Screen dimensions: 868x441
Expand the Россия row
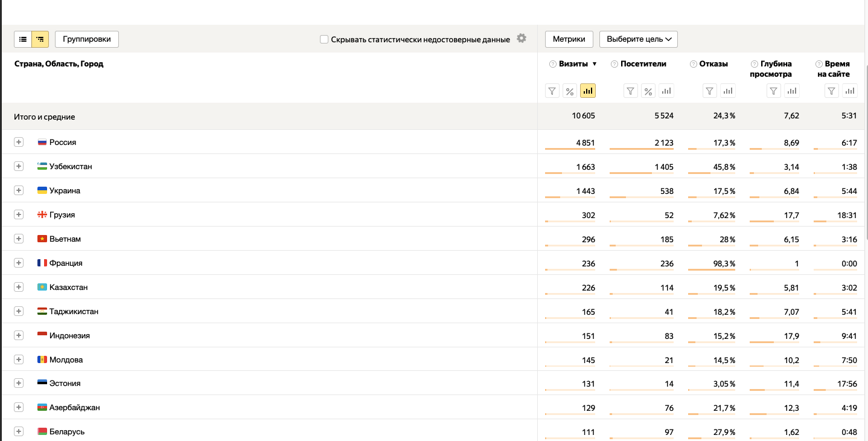pos(19,142)
